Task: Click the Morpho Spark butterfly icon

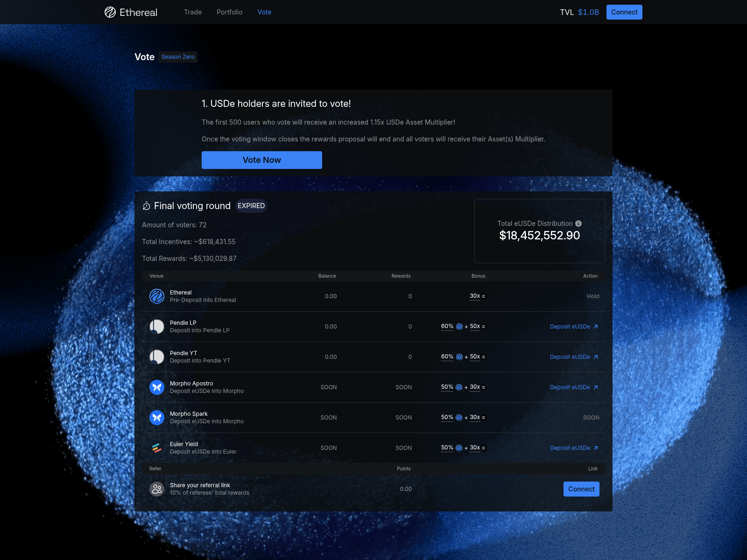Action: coord(157,418)
